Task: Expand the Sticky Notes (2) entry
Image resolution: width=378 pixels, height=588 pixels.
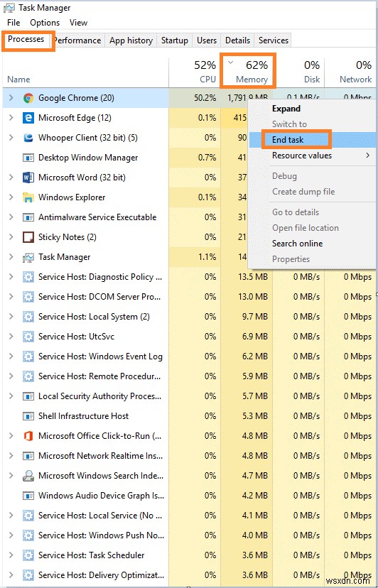Action: click(x=11, y=237)
